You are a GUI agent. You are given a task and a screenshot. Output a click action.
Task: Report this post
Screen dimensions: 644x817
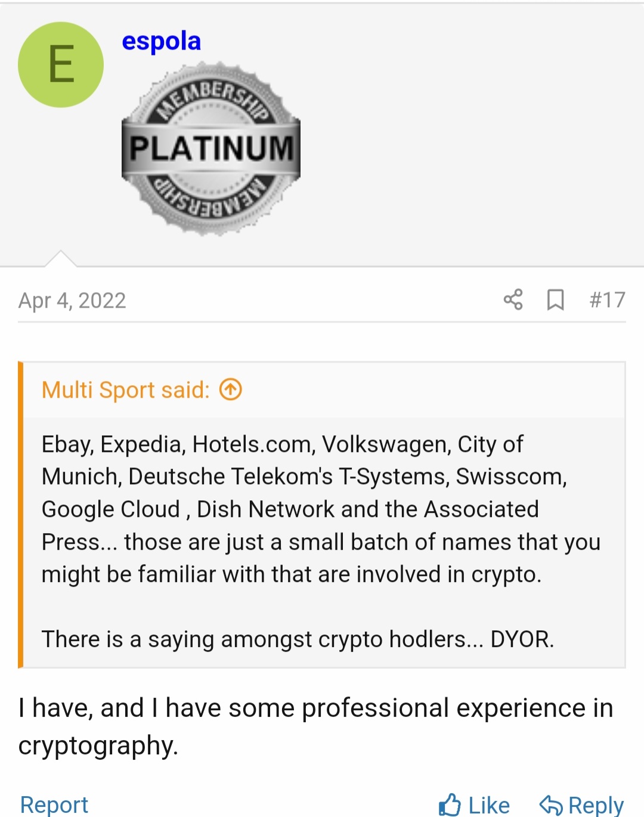point(54,804)
